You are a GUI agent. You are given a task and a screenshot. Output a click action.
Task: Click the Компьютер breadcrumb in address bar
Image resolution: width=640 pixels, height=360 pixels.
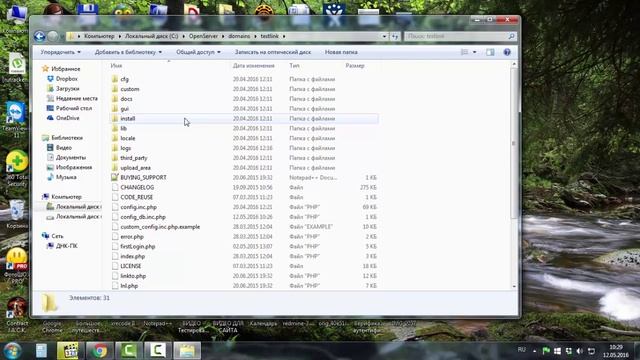99,36
